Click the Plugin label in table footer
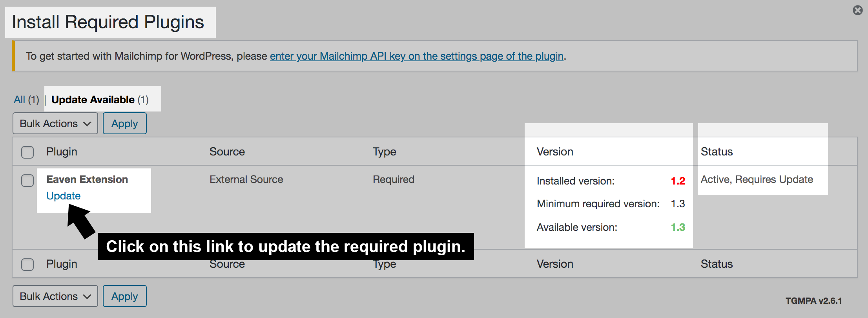 click(x=62, y=264)
